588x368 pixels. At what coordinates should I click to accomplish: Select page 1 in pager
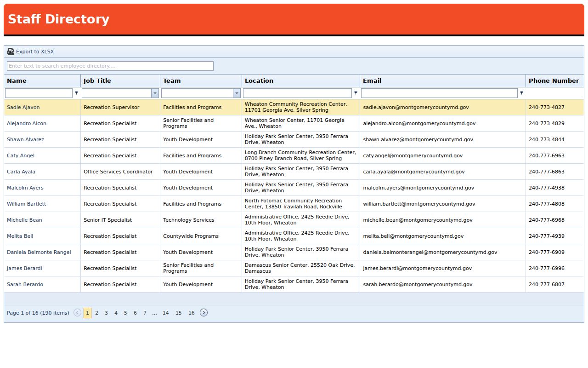pyautogui.click(x=87, y=313)
